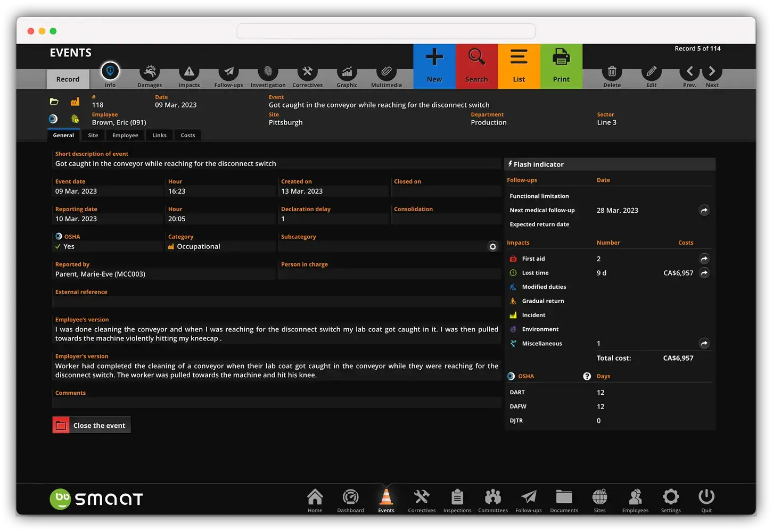Open Employees in the bottom bar
The height and width of the screenshot is (532, 773).
pyautogui.click(x=636, y=501)
